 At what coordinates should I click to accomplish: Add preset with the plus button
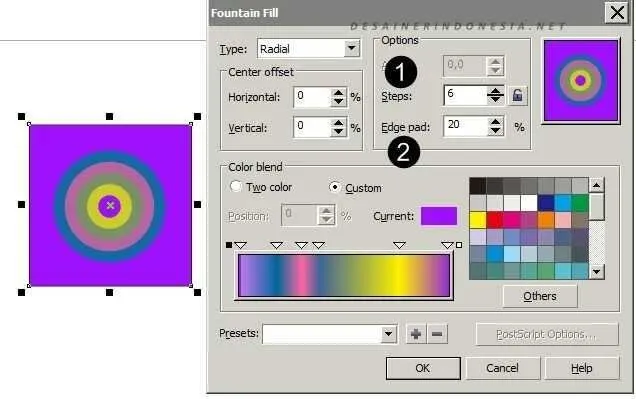point(416,334)
